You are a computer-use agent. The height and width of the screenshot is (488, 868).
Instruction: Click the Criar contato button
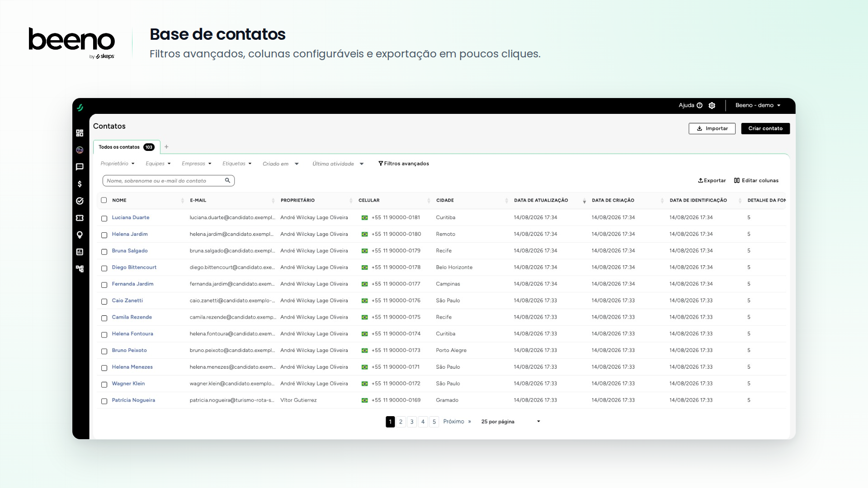(x=765, y=128)
